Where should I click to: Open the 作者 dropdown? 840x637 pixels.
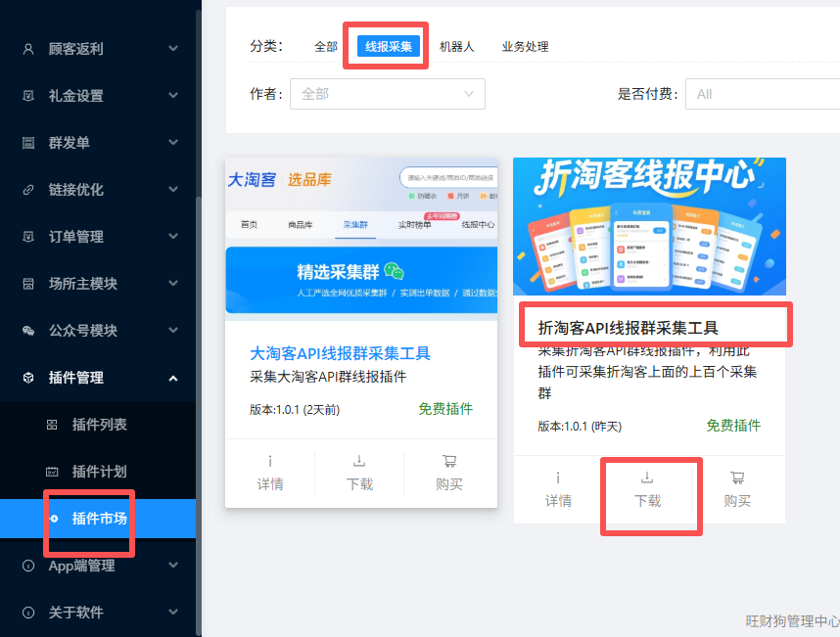[x=388, y=94]
